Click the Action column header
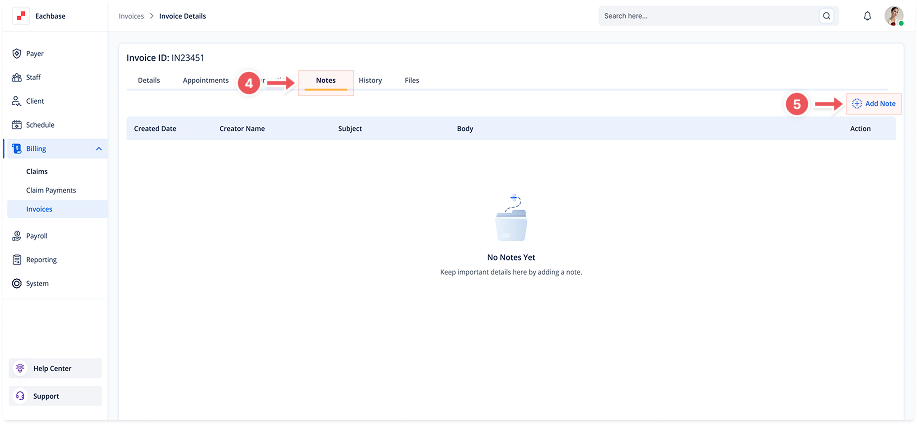 coord(860,128)
